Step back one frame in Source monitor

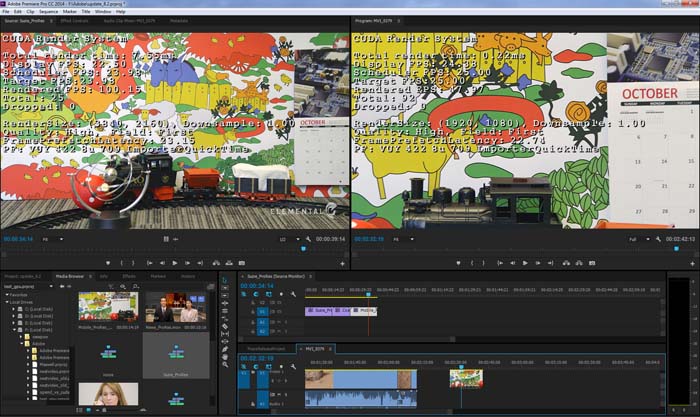coord(162,263)
